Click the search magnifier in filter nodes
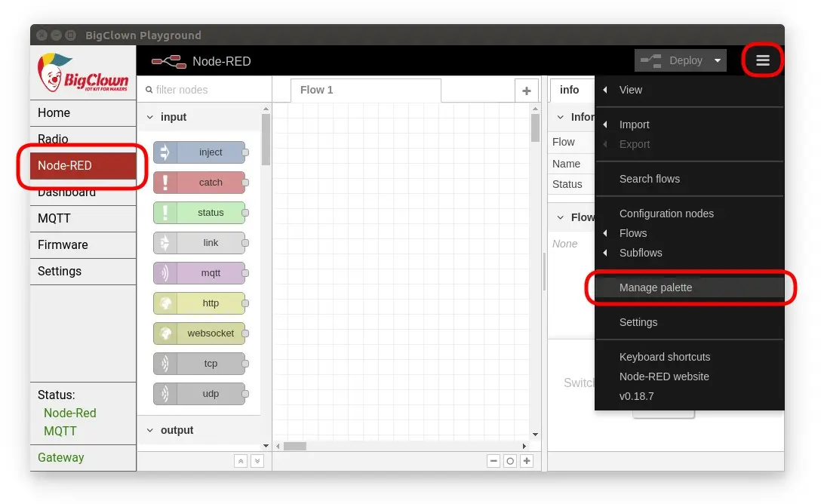Screen dimensions: 821x504 tap(149, 90)
